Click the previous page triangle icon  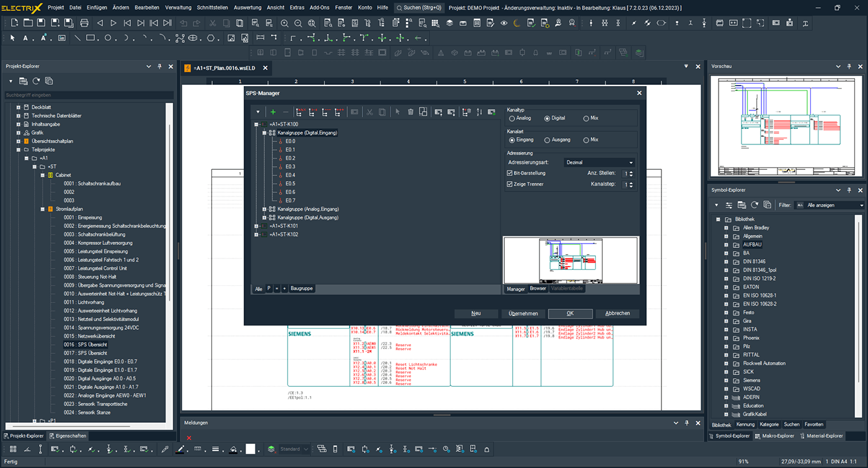pos(100,23)
